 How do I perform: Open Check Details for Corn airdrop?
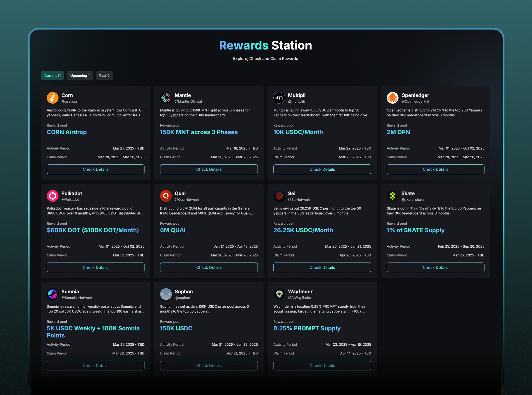click(95, 169)
